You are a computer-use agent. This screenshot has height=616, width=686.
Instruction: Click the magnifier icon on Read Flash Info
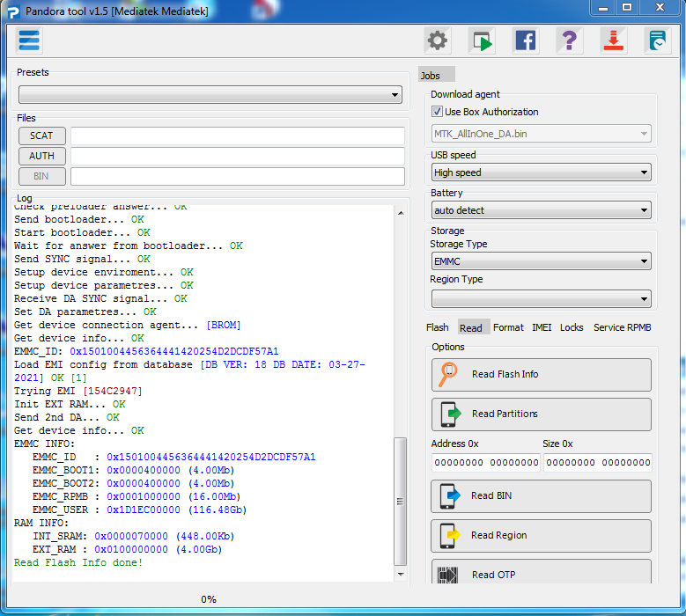(x=447, y=374)
